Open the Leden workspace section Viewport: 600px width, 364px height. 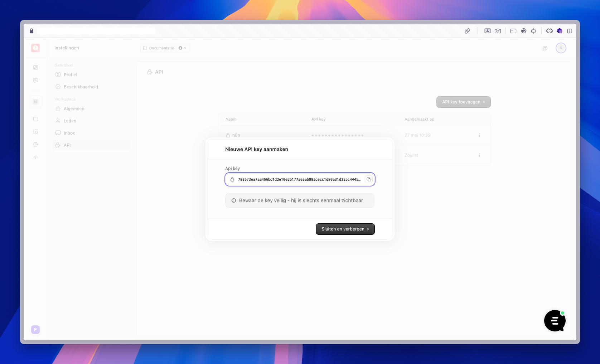69,121
